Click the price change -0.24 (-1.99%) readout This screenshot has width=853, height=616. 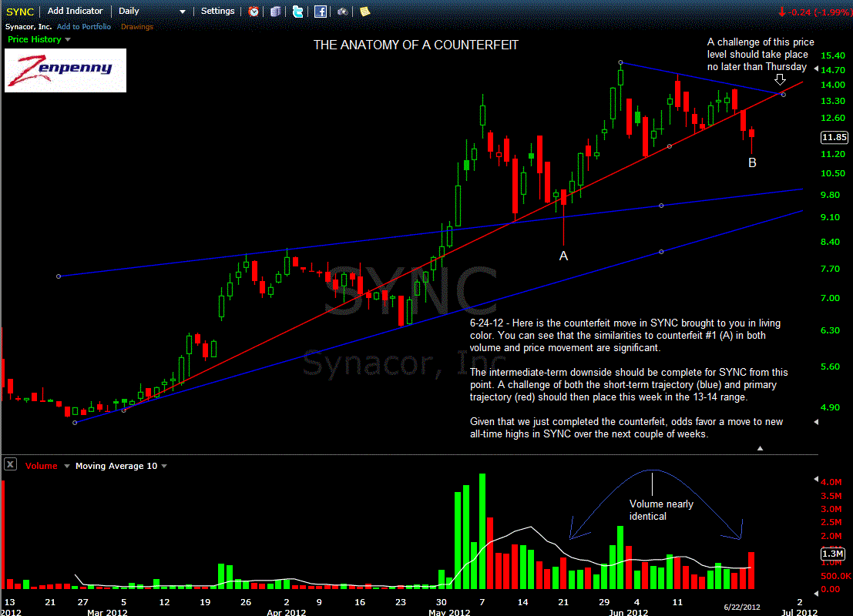[814, 12]
